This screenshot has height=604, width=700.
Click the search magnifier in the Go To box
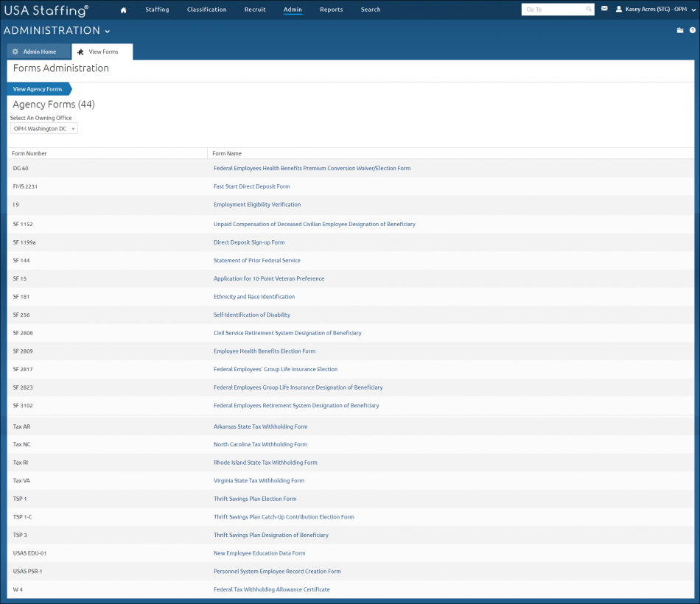(589, 9)
